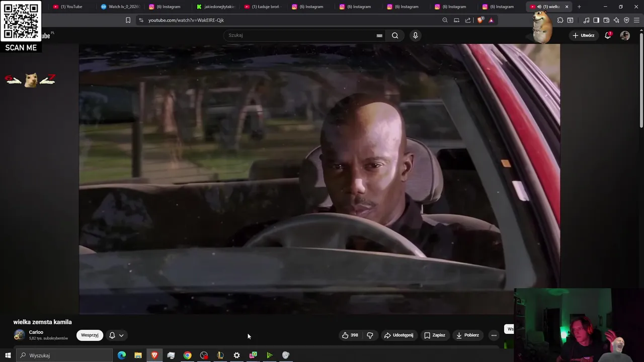Screen dimensions: 644x362
Task: Click the Pobierz download button
Action: coord(467,335)
